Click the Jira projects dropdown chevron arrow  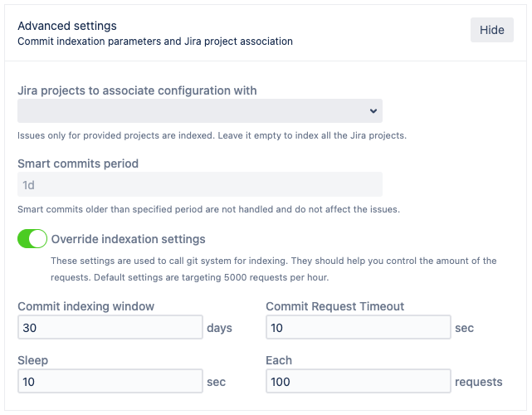click(x=371, y=110)
